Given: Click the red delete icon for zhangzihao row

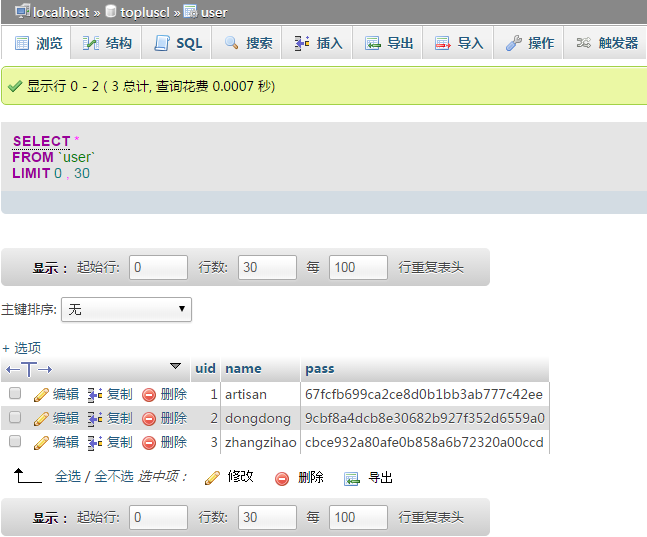Looking at the screenshot, I should [x=149, y=442].
